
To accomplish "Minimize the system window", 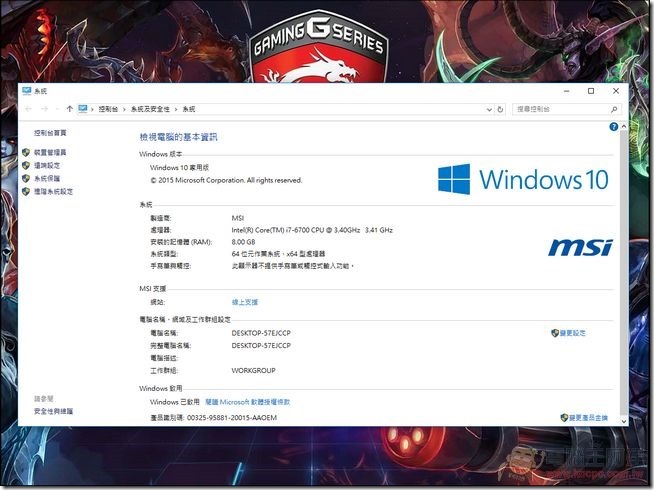I will pos(566,91).
